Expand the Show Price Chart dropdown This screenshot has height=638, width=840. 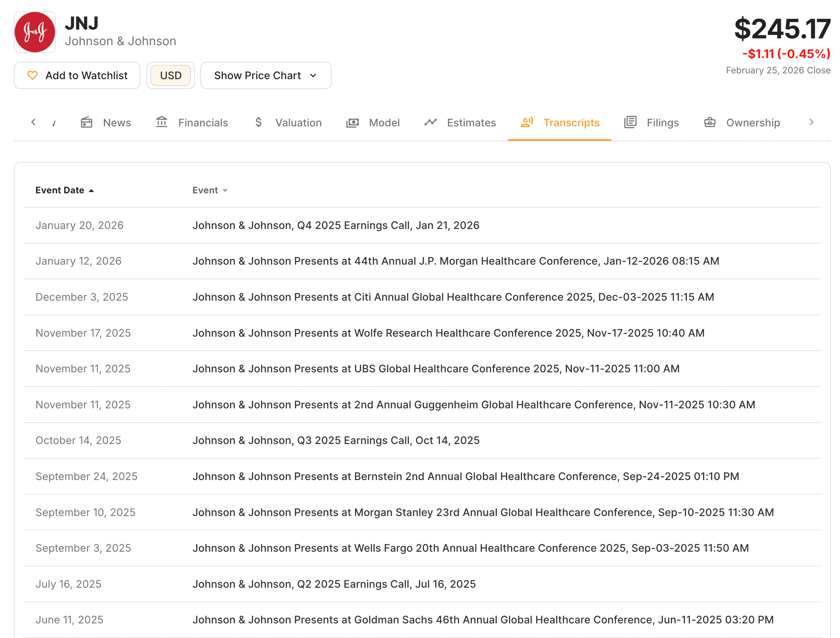[266, 75]
